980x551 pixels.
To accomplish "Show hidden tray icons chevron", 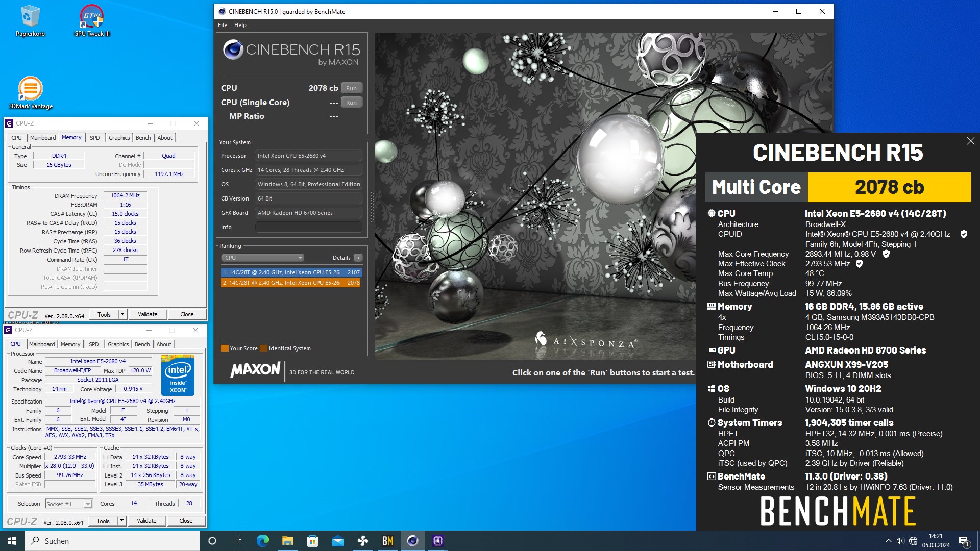I will point(888,541).
